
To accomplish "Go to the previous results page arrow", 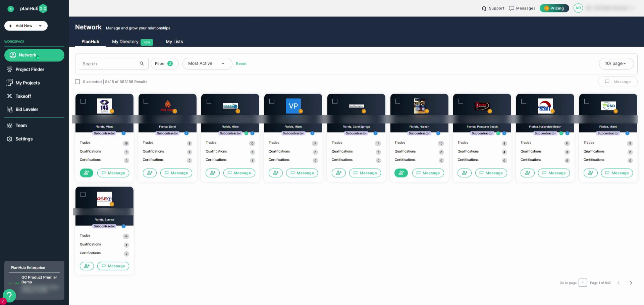I will (619, 283).
